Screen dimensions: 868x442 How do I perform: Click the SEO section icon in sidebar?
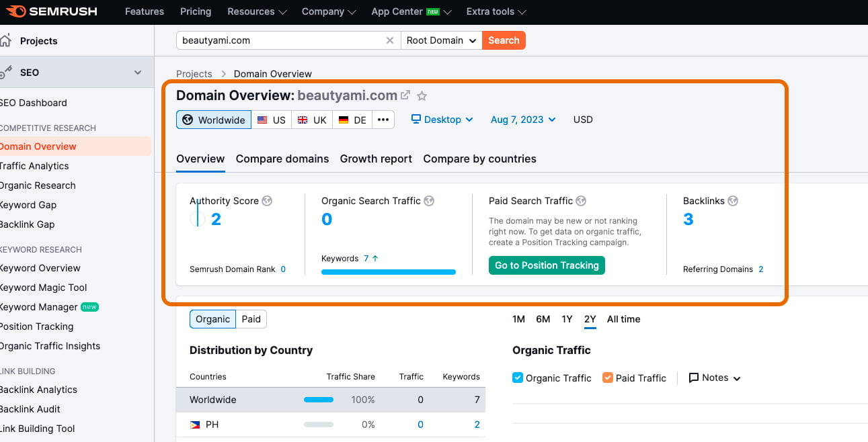coord(5,72)
